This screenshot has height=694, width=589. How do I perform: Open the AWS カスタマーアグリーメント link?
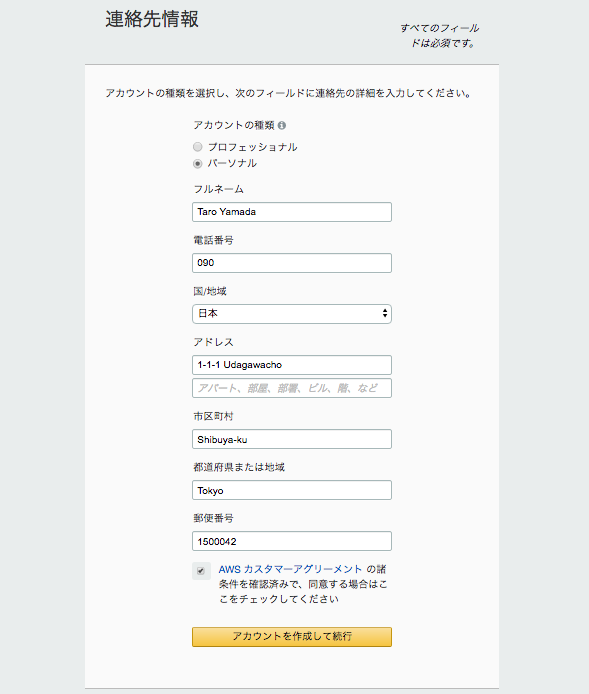click(x=290, y=569)
